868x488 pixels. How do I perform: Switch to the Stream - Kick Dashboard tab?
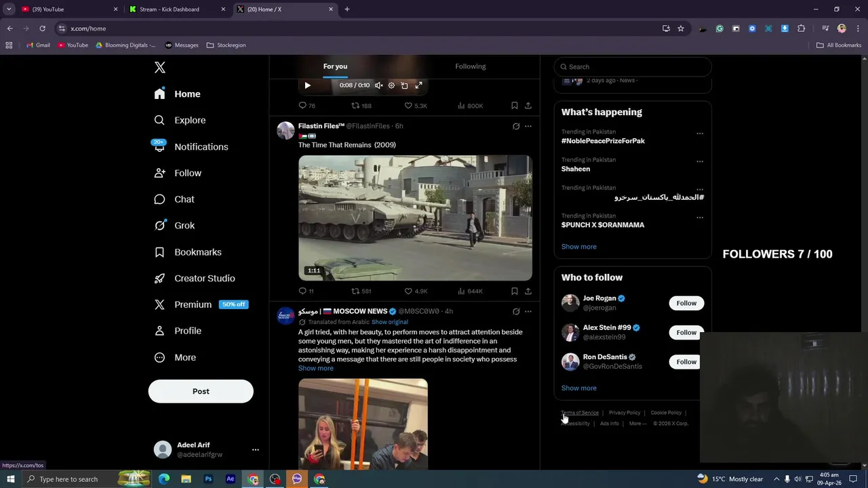176,9
